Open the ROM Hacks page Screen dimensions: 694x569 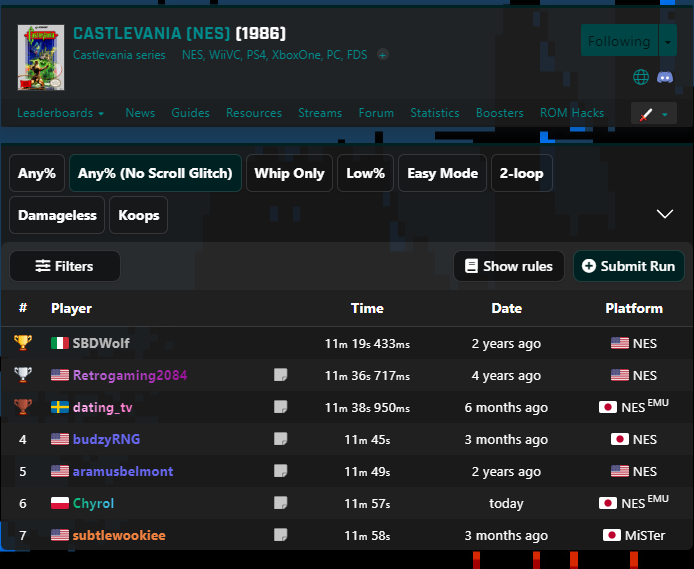572,113
